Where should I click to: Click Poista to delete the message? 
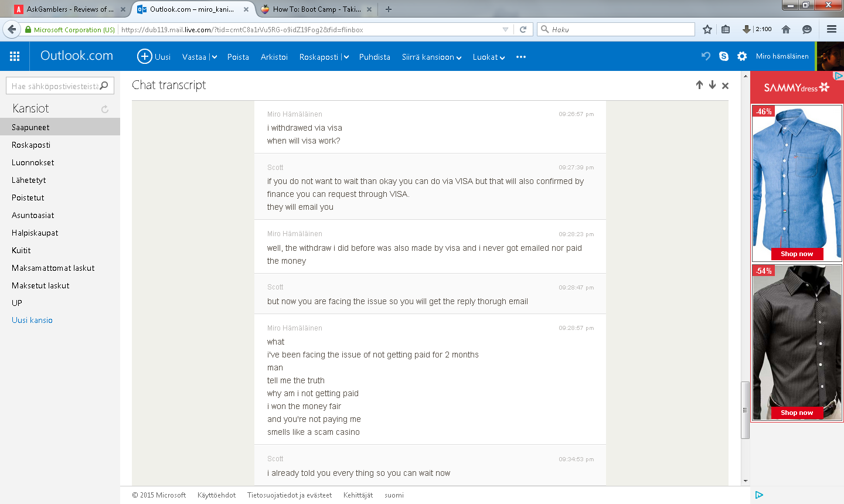coord(238,57)
